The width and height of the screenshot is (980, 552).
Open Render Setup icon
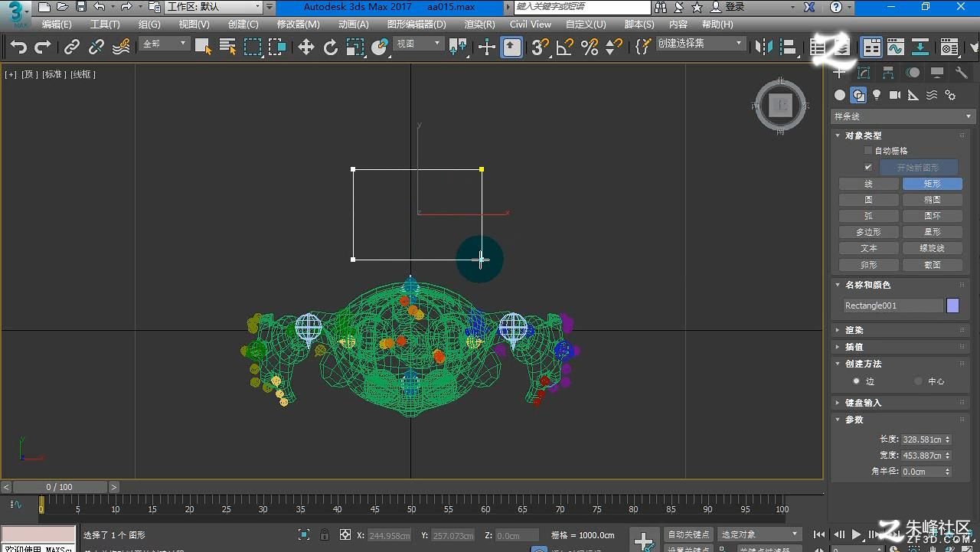[x=949, y=47]
